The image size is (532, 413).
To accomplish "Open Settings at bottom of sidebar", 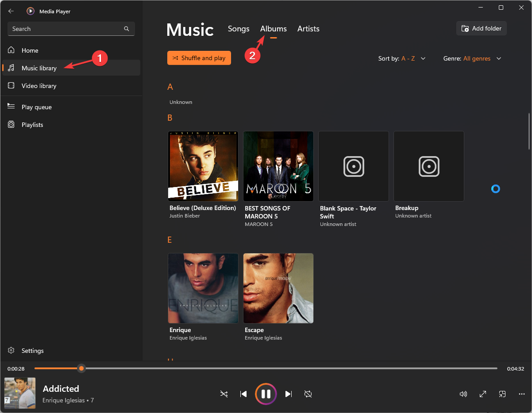I will point(71,351).
